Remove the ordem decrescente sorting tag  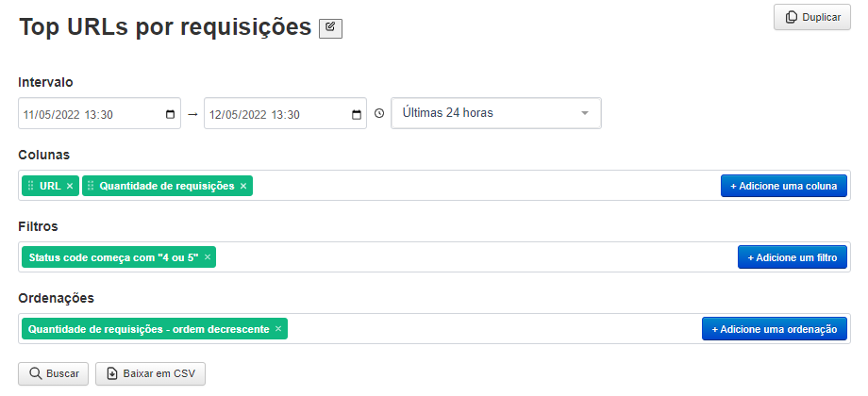click(x=278, y=328)
